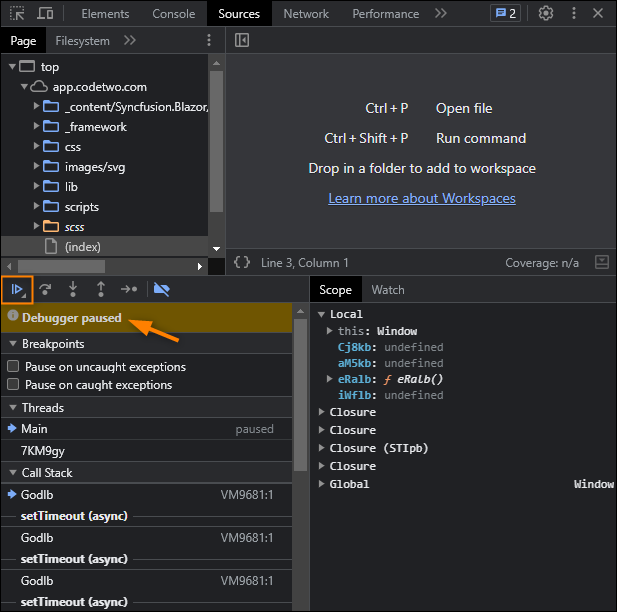Resume script execution
Image resolution: width=617 pixels, height=612 pixels.
pos(17,290)
